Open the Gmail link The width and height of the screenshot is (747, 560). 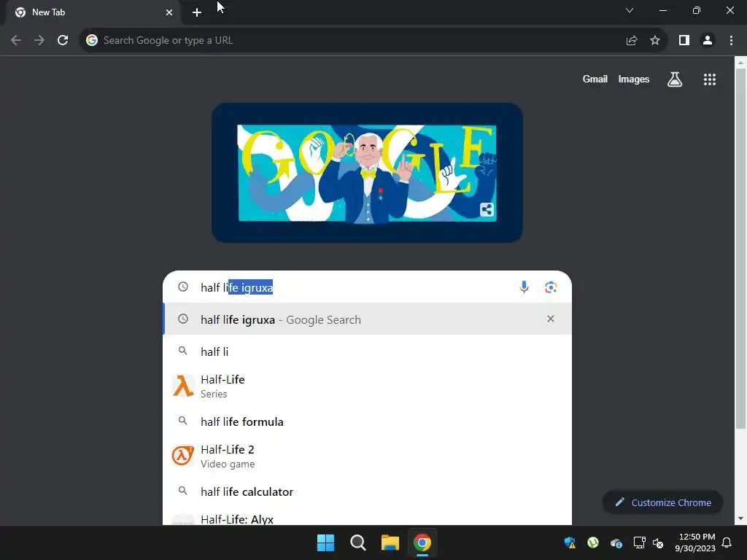pos(595,79)
